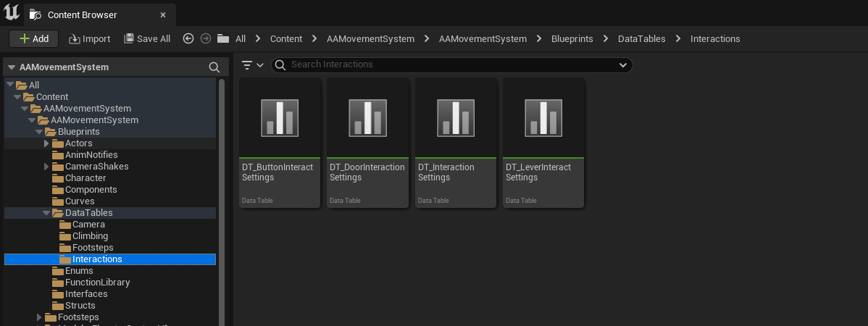Open the DT_ButtonInteractSettings data table thumbnail
Image resolution: width=868 pixels, height=326 pixels.
coord(280,117)
